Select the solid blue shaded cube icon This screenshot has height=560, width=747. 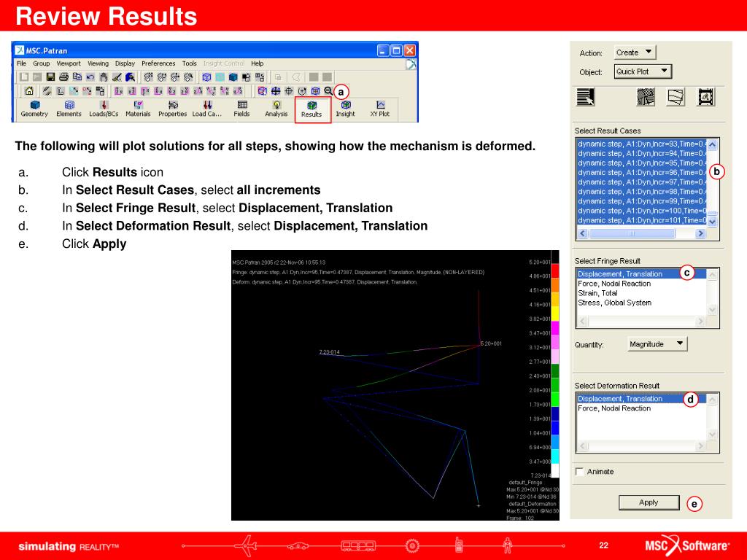(233, 77)
